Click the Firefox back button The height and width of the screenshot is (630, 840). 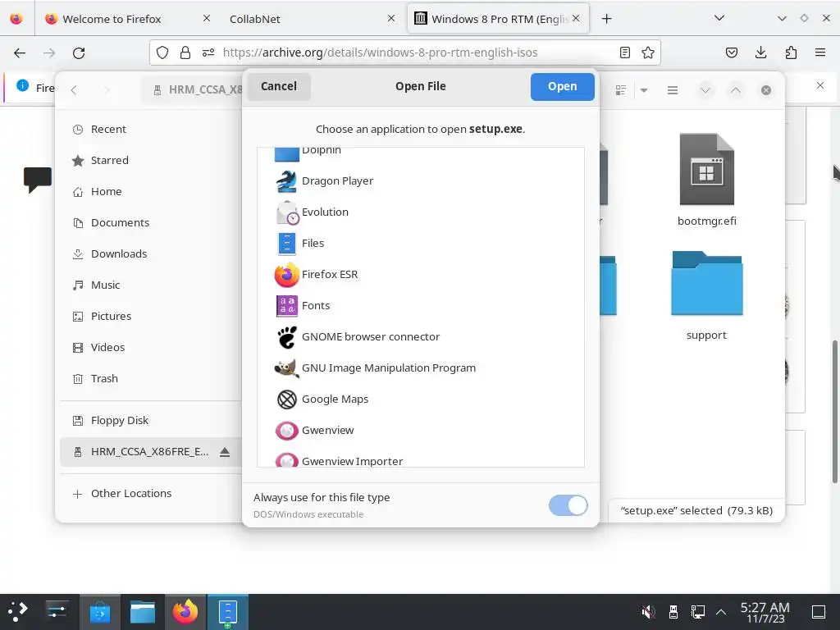[20, 52]
